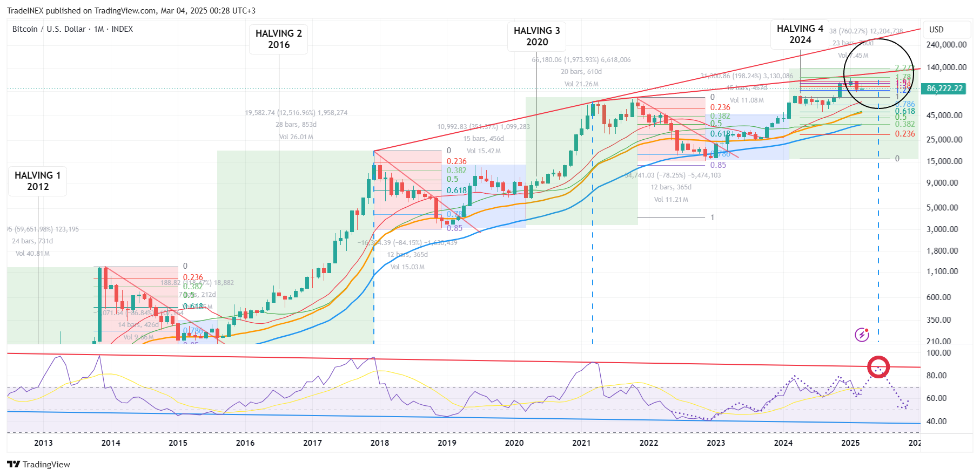Click the 100.00 RSI axis label

coord(939,353)
